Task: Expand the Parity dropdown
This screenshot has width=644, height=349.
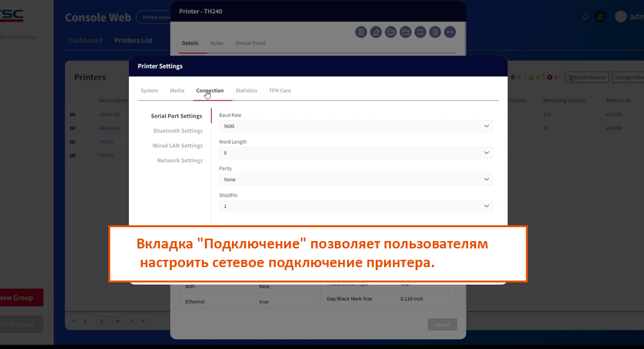Action: click(x=355, y=179)
